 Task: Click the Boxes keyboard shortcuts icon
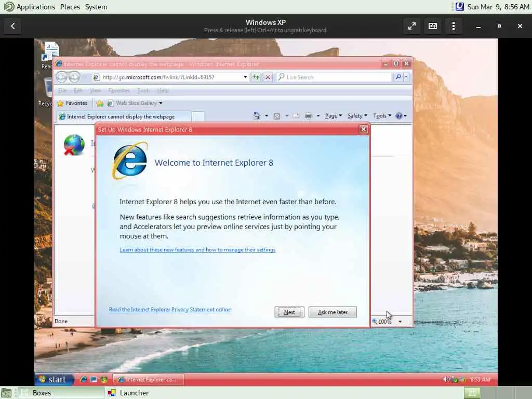433,26
